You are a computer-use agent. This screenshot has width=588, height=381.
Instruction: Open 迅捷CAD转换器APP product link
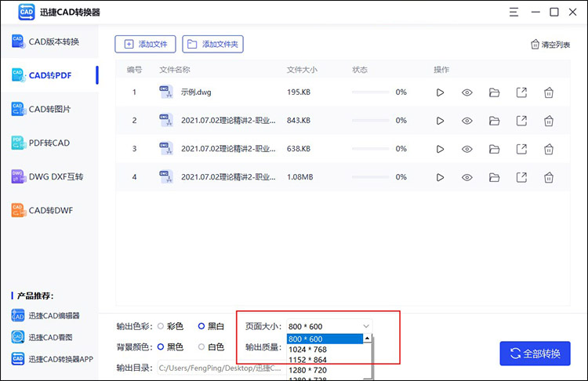pos(52,359)
